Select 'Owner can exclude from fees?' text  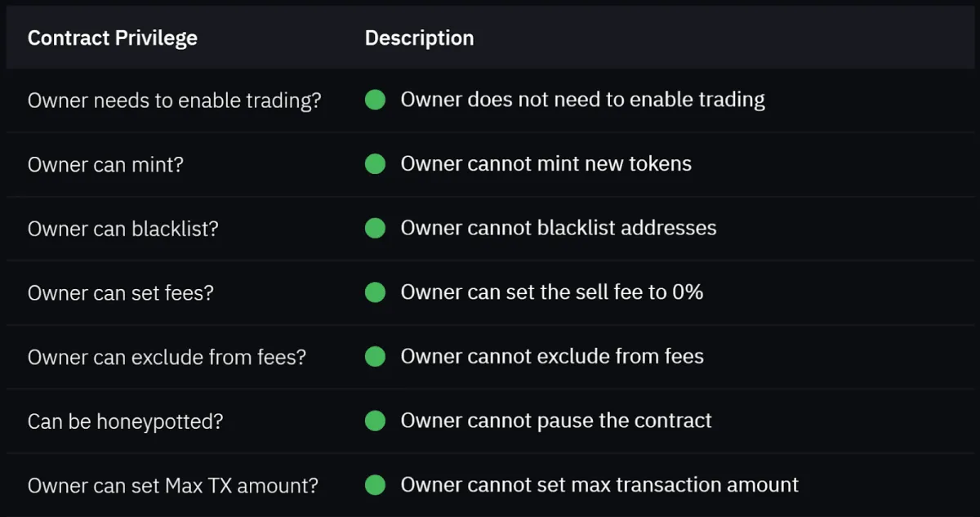point(167,357)
